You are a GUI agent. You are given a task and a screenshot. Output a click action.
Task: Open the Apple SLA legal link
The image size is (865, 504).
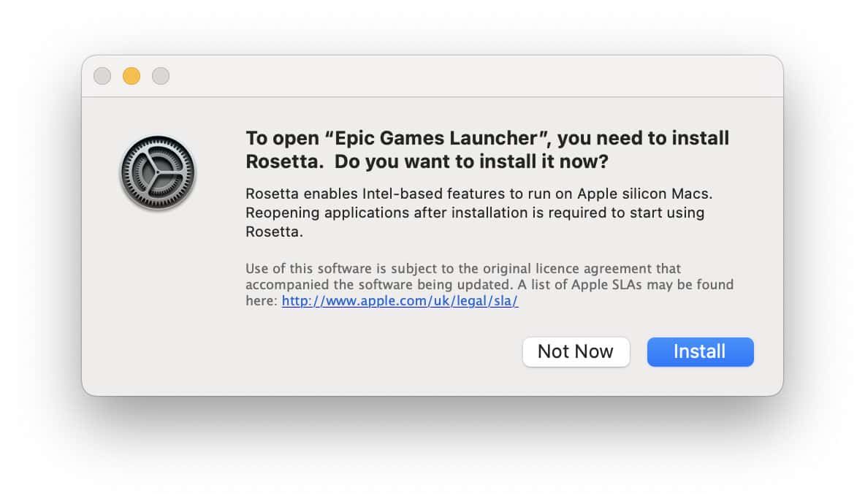pyautogui.click(x=400, y=301)
